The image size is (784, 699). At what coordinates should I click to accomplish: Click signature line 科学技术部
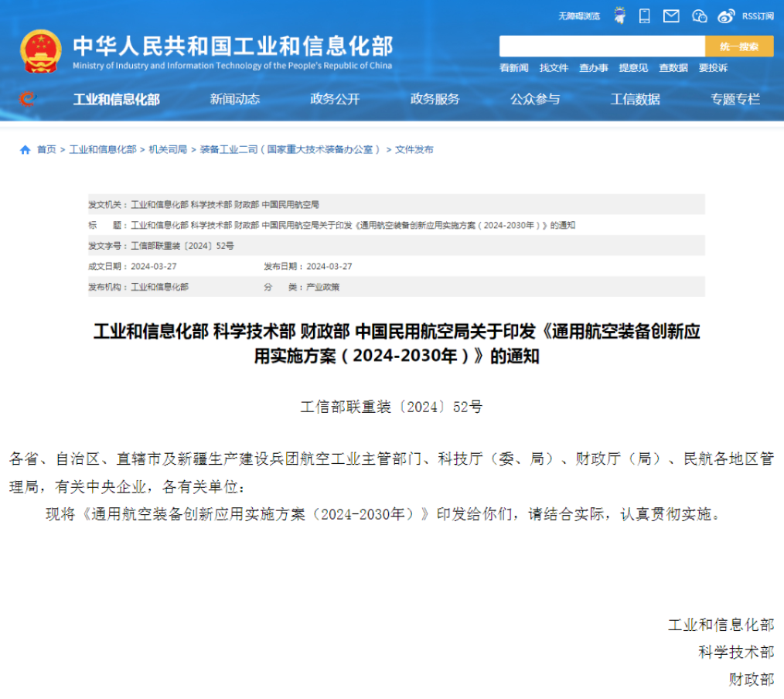tap(736, 652)
